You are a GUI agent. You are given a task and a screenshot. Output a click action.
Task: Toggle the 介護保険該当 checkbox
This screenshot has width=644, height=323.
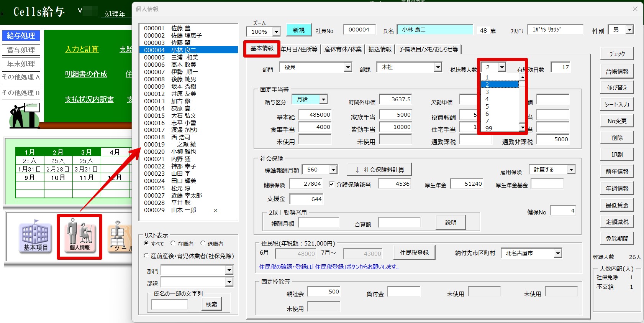[331, 185]
